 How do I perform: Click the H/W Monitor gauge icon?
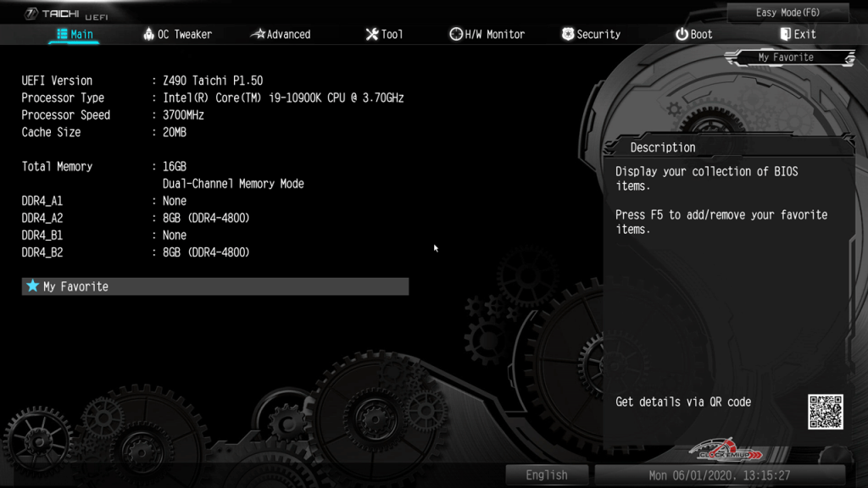(455, 35)
